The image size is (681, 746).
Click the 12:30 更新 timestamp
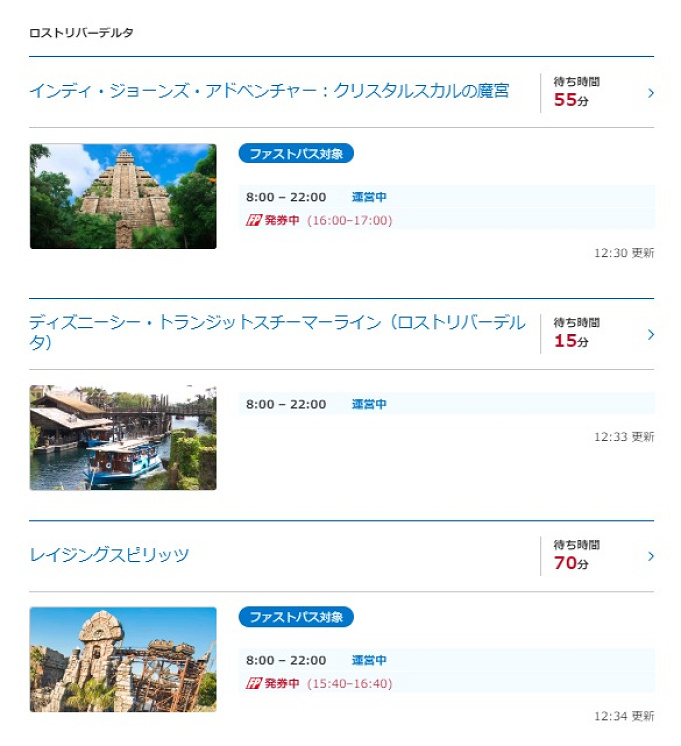tap(623, 253)
